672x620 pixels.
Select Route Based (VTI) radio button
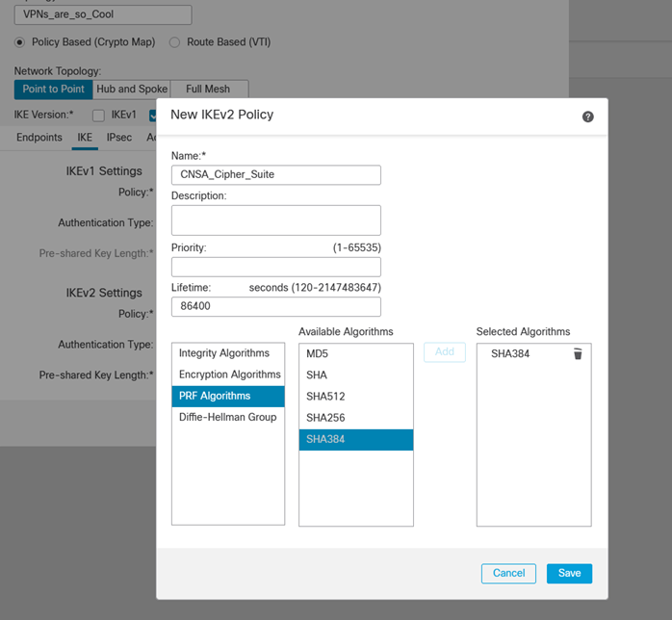click(x=174, y=42)
